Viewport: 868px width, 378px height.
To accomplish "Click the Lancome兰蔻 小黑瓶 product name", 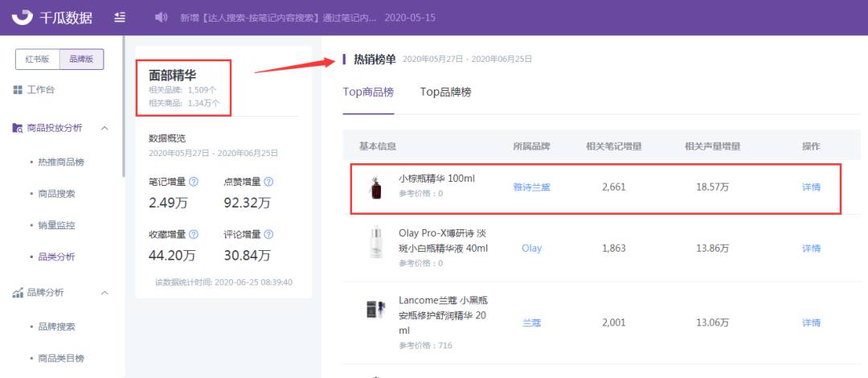I will (x=444, y=315).
